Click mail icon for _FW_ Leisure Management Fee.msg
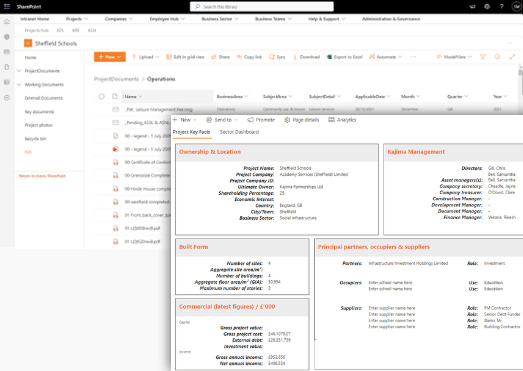This screenshot has width=523, height=371. pyautogui.click(x=115, y=109)
